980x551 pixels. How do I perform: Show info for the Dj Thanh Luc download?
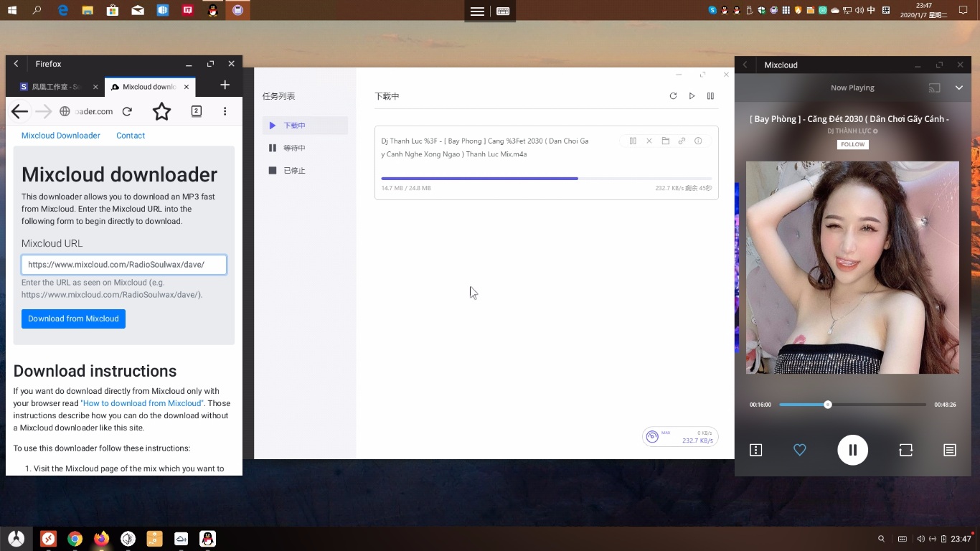click(698, 141)
